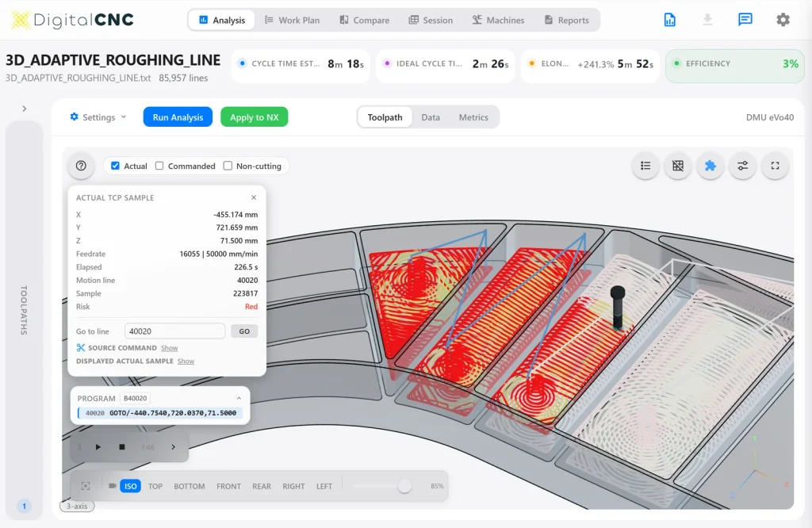Open the settings gear in top bar

[783, 20]
